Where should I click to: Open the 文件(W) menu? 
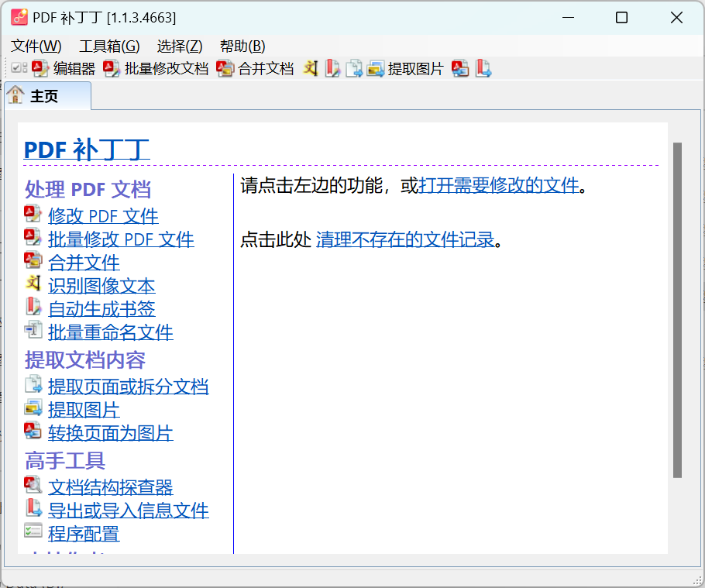click(x=36, y=46)
